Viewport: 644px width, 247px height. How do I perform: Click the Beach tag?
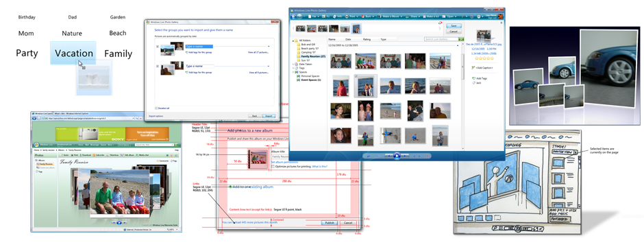117,33
